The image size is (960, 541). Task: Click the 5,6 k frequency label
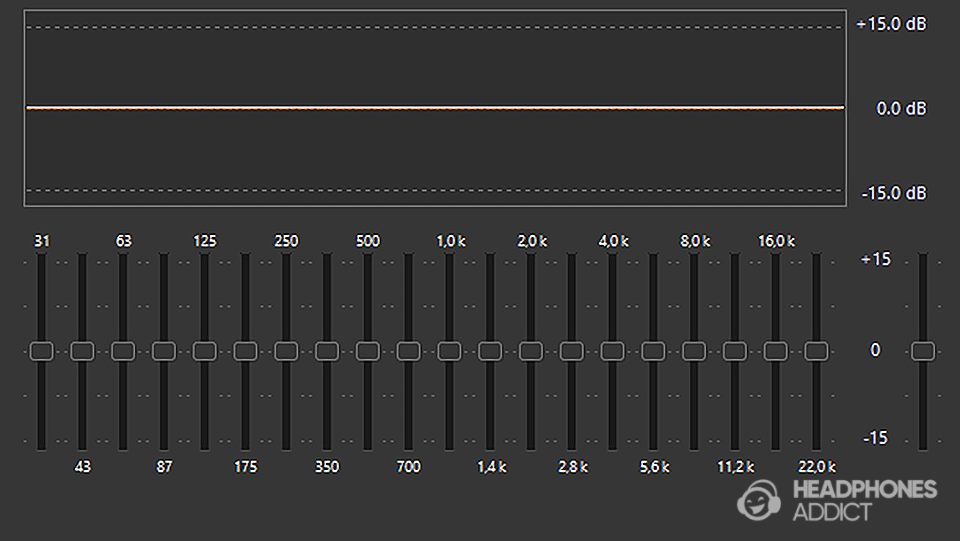(x=654, y=468)
